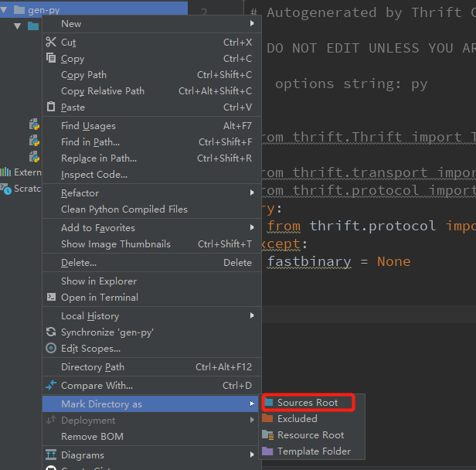Click the Deployment arrows icon
The width and height of the screenshot is (476, 470).
(51, 420)
